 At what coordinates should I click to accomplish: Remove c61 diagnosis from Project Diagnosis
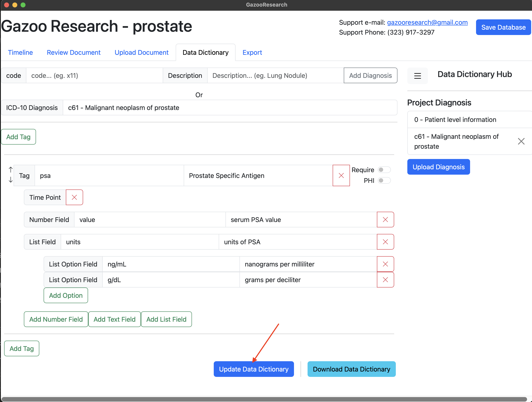point(521,141)
